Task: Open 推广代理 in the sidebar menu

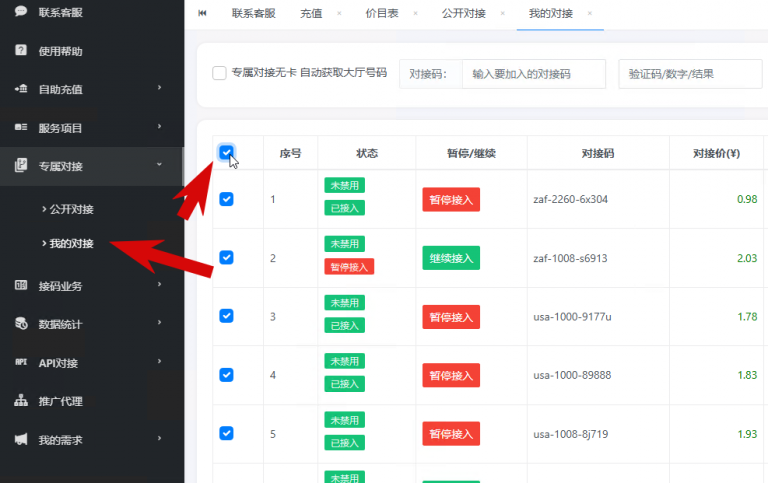Action: pyautogui.click(x=61, y=401)
